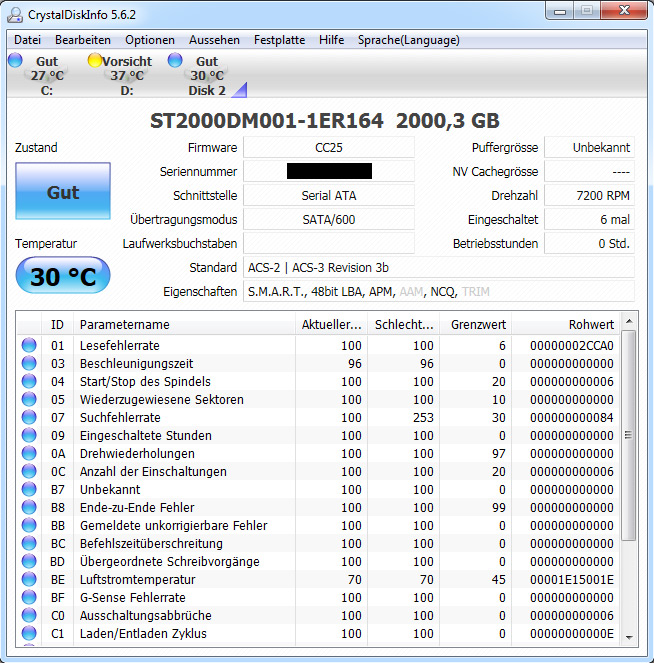Viewport: 654px width, 663px height.
Task: Click the Drehzahl value 7200 RPM
Action: [x=589, y=195]
